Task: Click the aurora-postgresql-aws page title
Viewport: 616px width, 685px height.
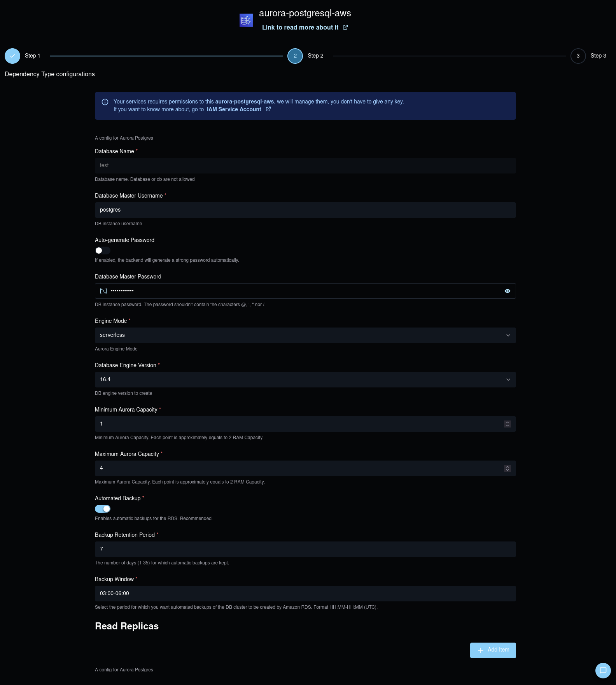Action: pyautogui.click(x=305, y=13)
